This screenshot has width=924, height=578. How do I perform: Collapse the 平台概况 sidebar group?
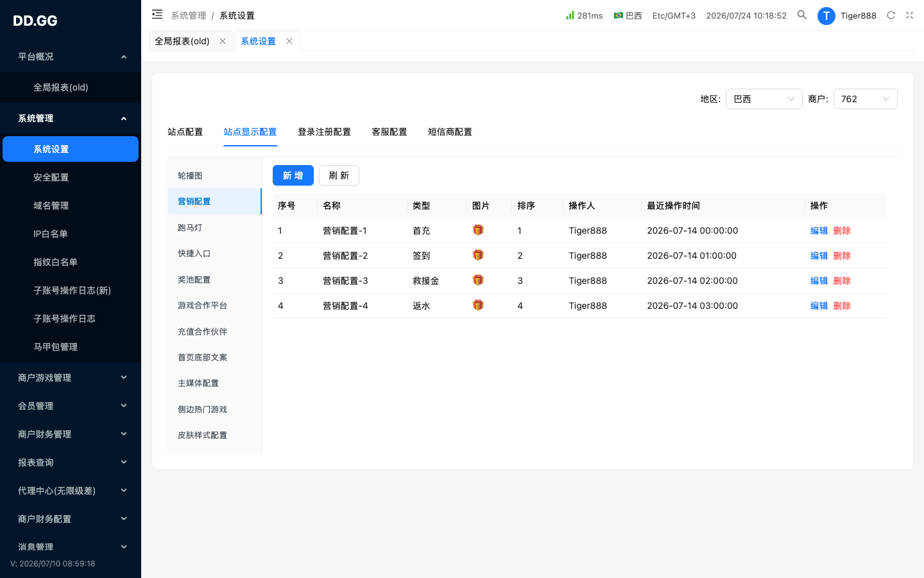[x=71, y=57]
